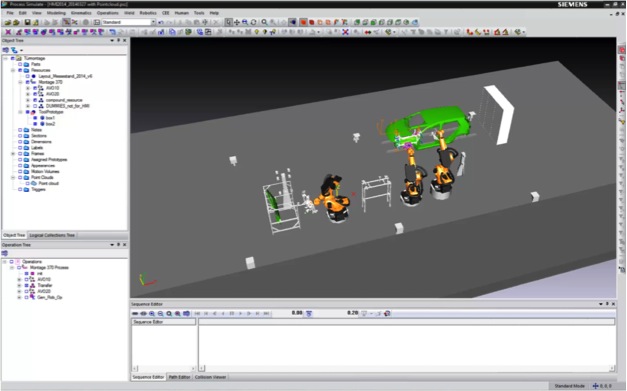Image resolution: width=627 pixels, height=391 pixels.
Task: Click the Sequence Editor horizontal scrollbar
Action: [x=406, y=368]
